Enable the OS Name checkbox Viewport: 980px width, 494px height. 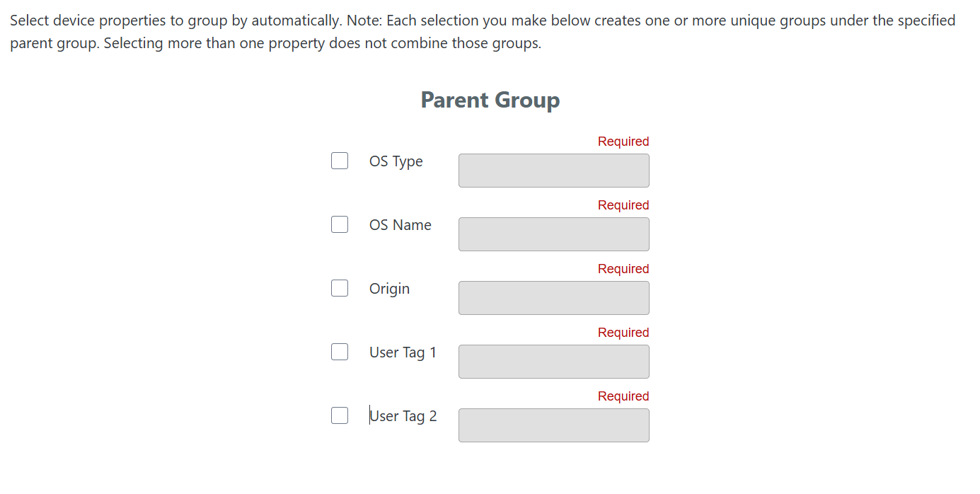point(340,224)
